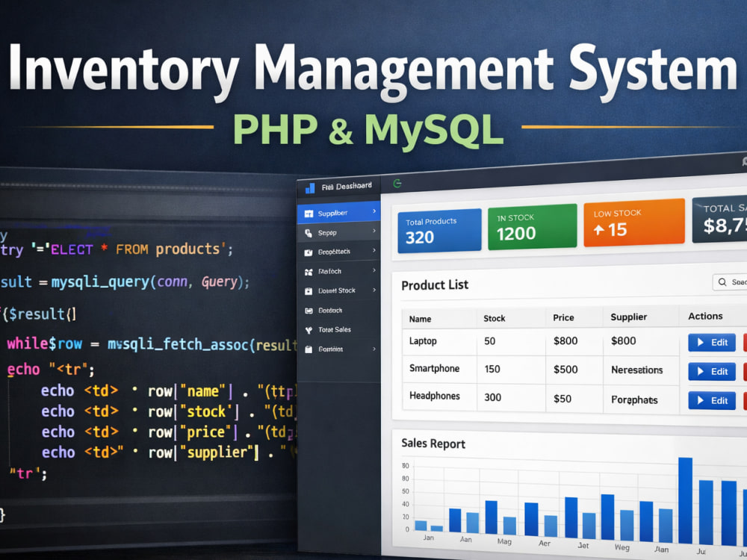Open the blue Total Products 320 card

click(439, 231)
